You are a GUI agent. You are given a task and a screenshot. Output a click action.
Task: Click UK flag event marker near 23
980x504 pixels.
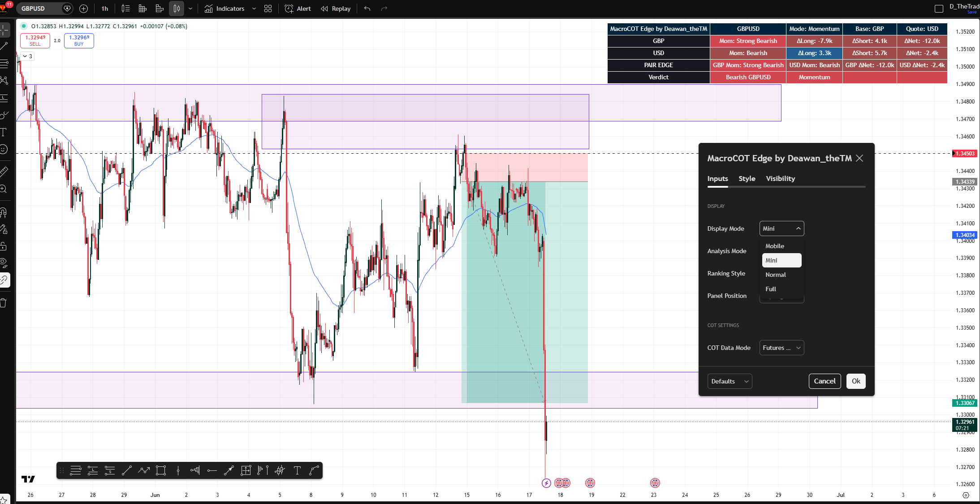(655, 483)
